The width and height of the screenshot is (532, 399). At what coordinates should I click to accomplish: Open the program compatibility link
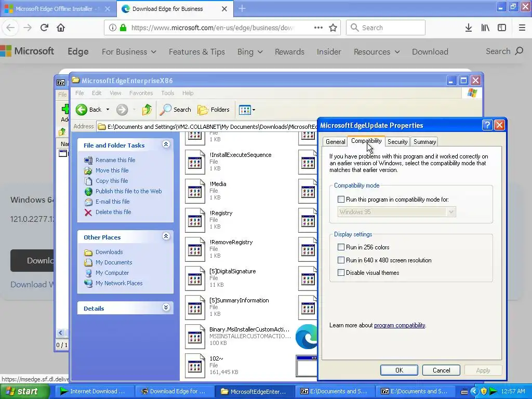tap(400, 325)
